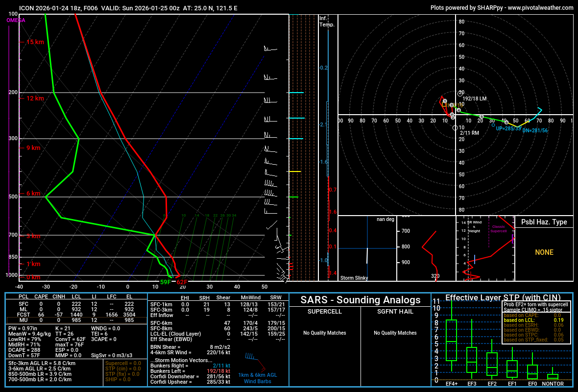The image size is (578, 392).
Task: Click the 'Psbl Haz. Type' heading
Action: [544, 222]
